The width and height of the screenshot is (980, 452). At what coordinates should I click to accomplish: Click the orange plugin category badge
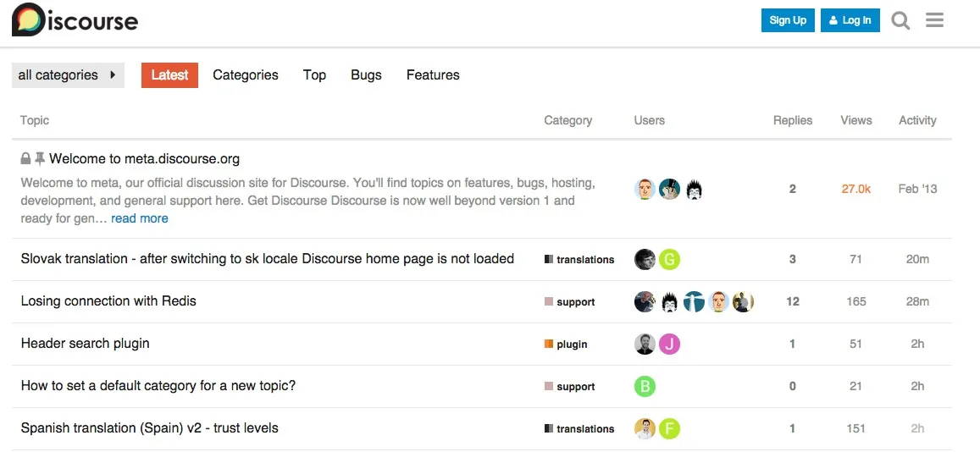567,345
